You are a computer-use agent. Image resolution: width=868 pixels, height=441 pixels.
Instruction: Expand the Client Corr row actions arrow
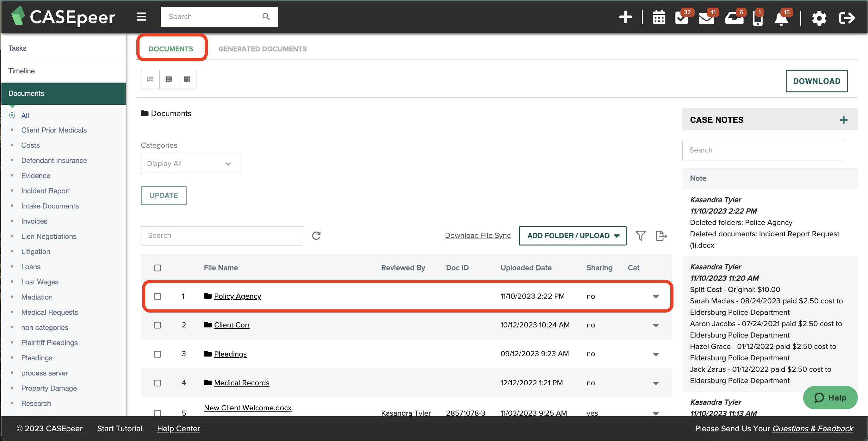tap(656, 326)
